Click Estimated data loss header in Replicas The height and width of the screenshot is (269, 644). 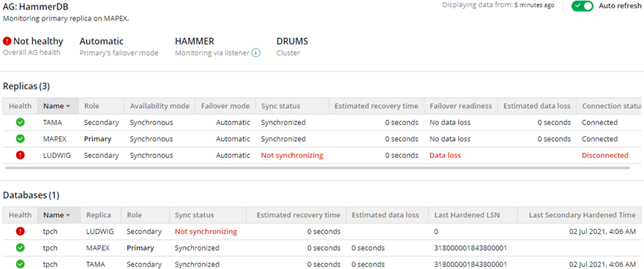537,106
